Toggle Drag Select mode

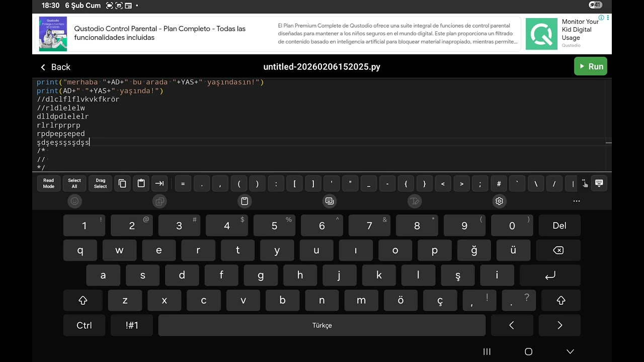coord(101,184)
